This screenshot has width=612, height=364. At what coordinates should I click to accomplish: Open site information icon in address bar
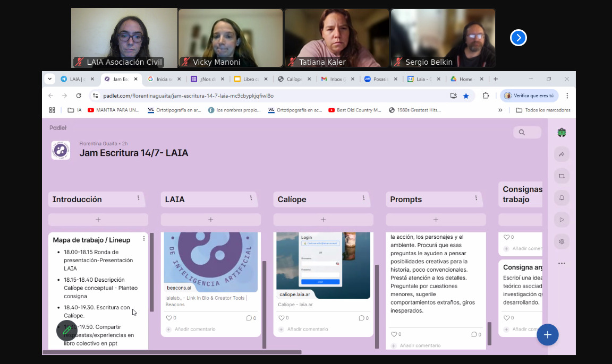(x=95, y=96)
